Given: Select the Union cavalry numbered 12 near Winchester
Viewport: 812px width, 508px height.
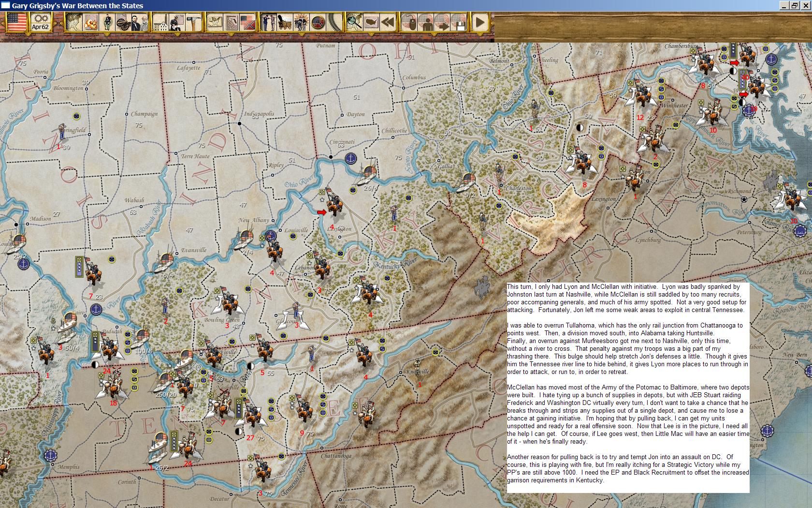Looking at the screenshot, I should (x=642, y=95).
